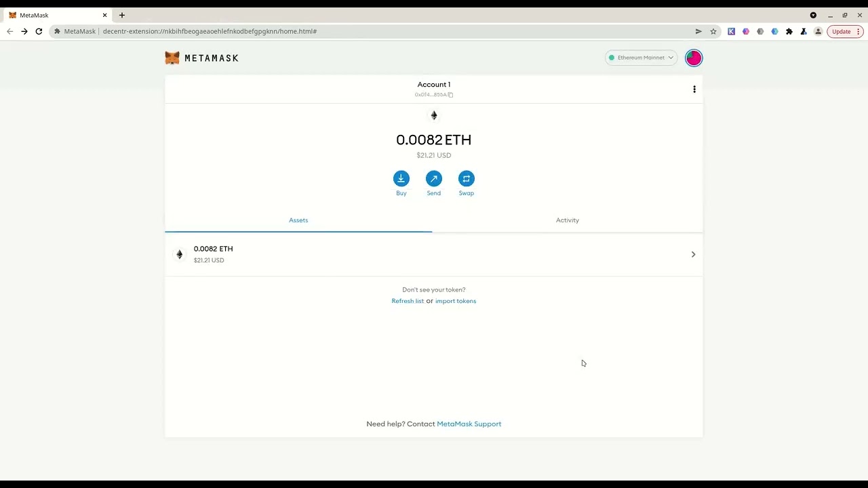Click the flask experiments icon

pos(804,31)
